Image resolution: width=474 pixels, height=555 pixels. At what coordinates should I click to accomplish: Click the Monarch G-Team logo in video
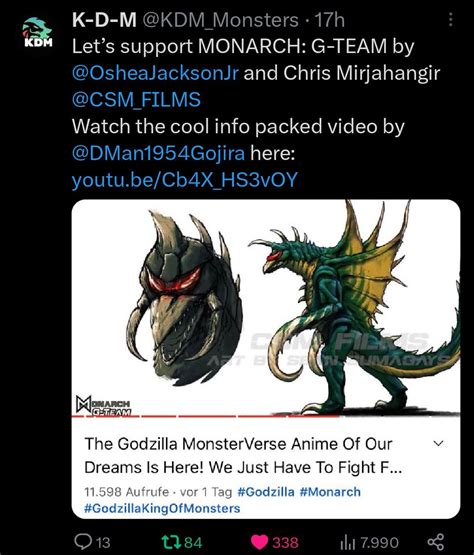tap(103, 405)
